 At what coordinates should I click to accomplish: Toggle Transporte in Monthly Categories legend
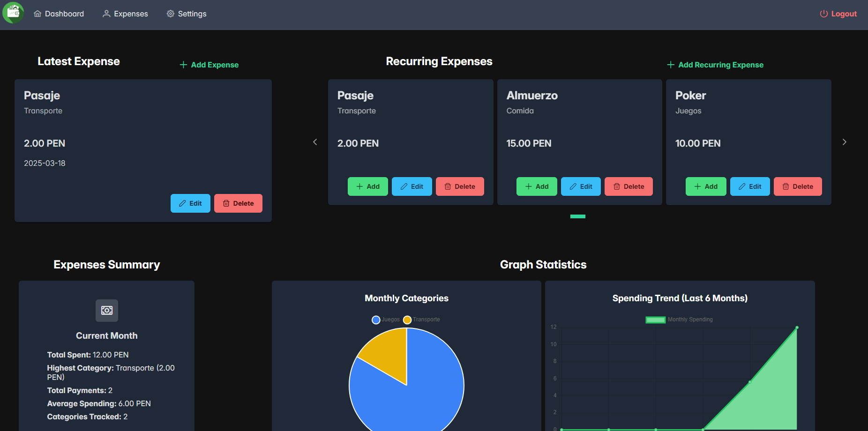point(420,320)
